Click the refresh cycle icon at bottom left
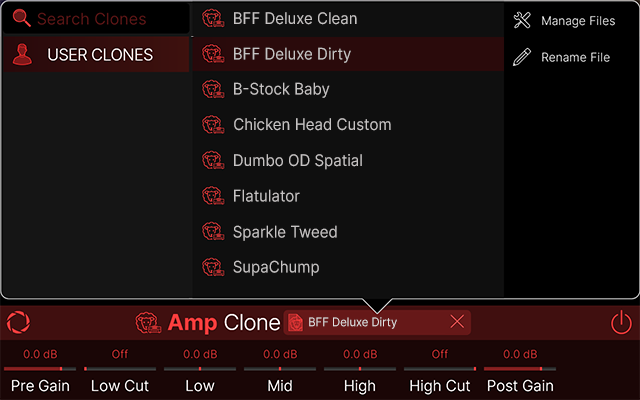 [18, 322]
